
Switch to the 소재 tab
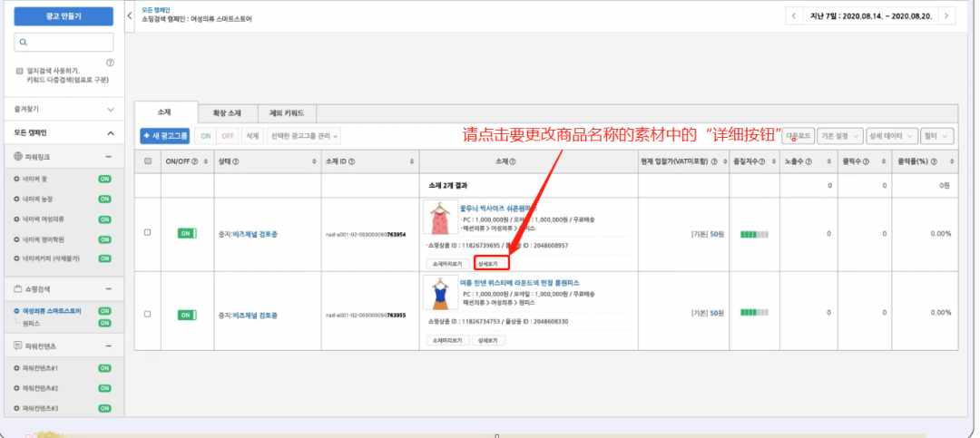click(x=165, y=112)
